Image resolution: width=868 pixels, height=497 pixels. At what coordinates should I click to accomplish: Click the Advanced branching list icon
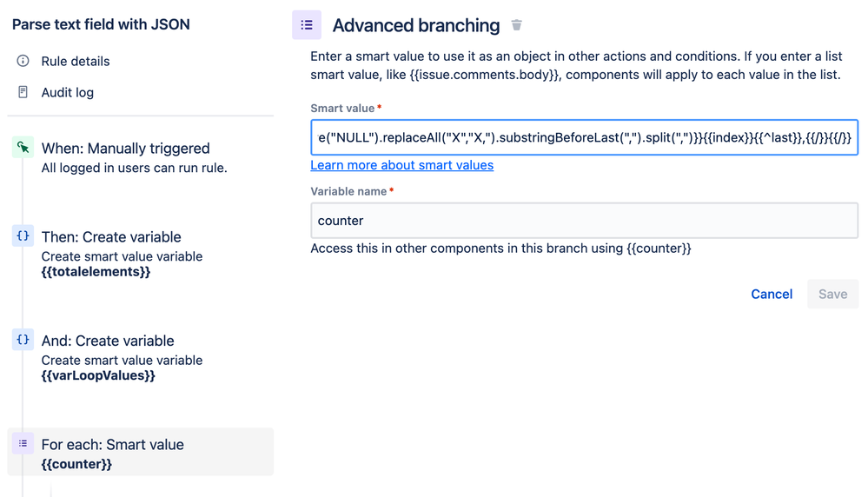coord(307,25)
